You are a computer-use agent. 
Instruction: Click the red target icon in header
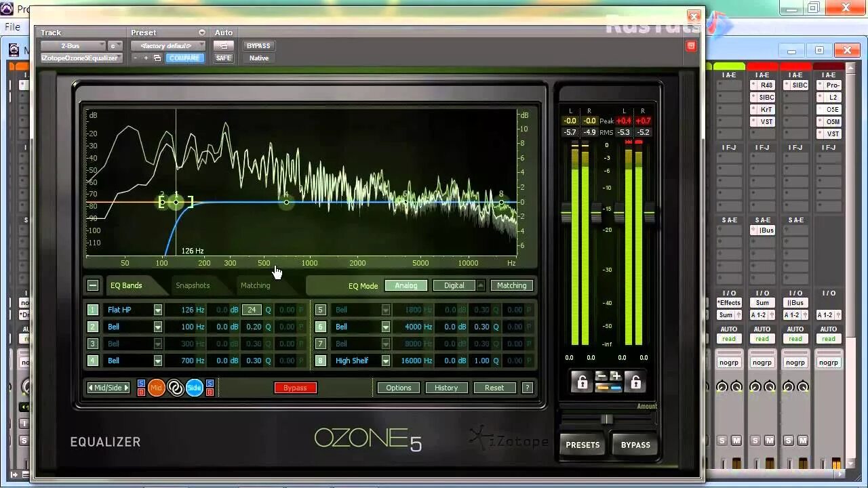(691, 45)
